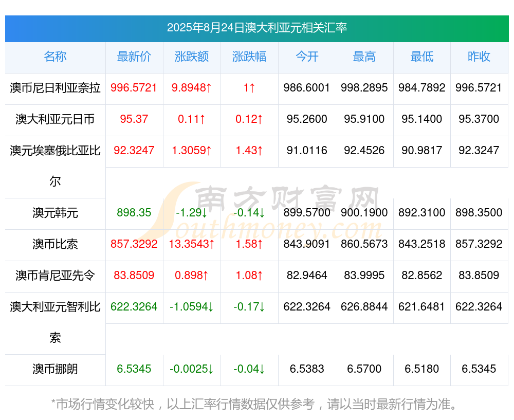Viewport: 514px width, 420px height.
Task: Select the row name 澳大利亚元智利比索
Action: (55, 322)
